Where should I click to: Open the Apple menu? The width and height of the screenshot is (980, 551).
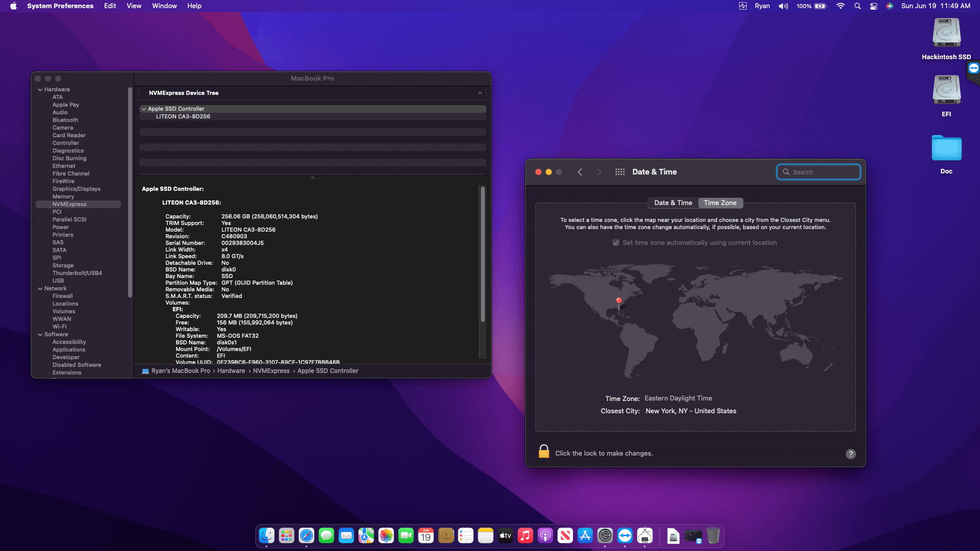tap(14, 6)
